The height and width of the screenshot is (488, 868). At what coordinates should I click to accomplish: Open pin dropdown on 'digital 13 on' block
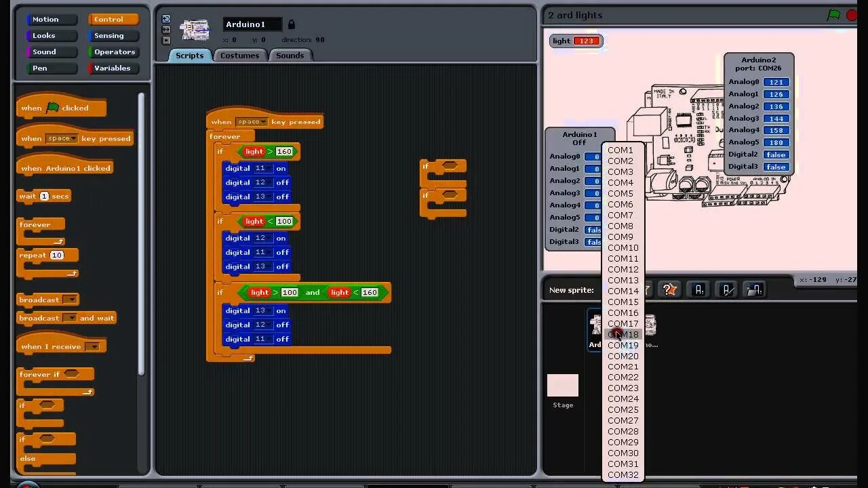pos(262,310)
